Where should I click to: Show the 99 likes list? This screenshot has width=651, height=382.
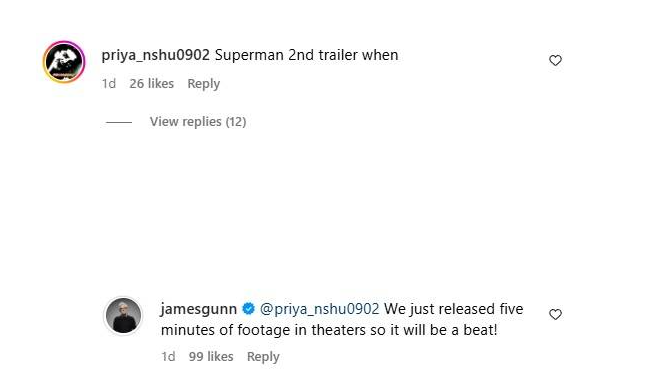(211, 357)
